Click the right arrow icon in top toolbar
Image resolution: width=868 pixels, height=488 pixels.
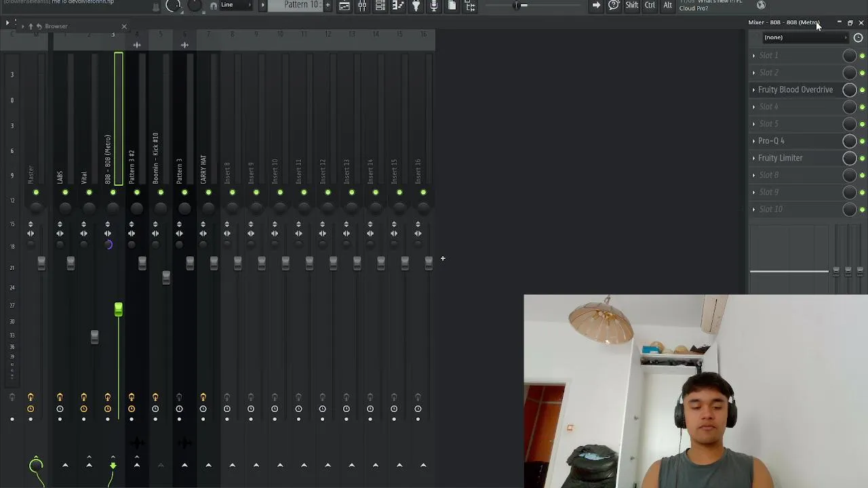click(x=596, y=5)
